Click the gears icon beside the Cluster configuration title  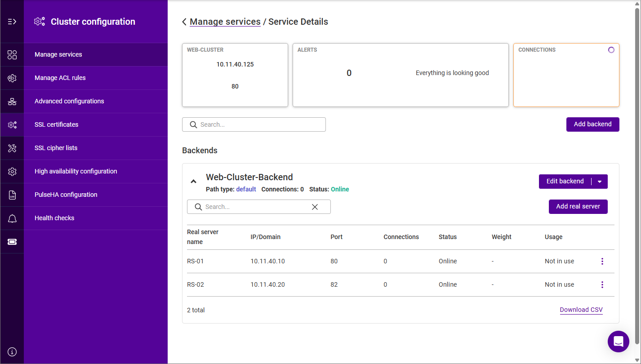click(40, 22)
